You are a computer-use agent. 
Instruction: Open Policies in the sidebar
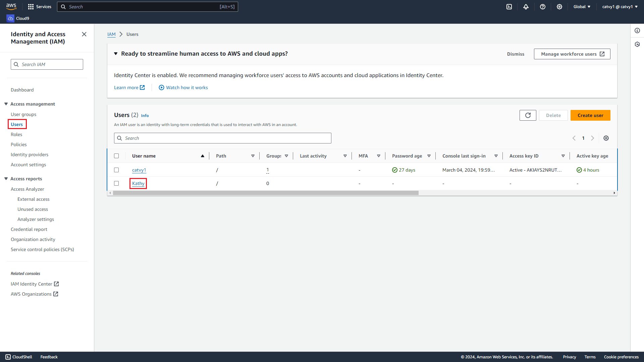(19, 144)
